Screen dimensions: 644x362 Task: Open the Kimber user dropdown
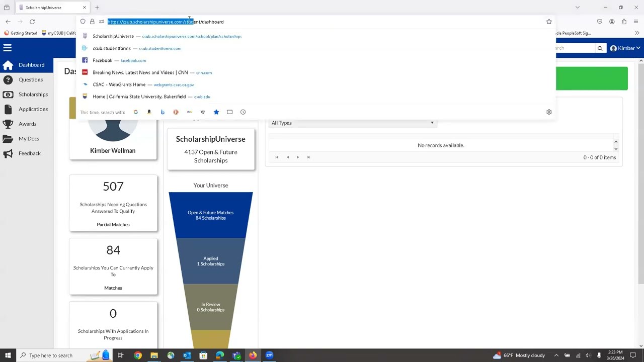tap(625, 48)
